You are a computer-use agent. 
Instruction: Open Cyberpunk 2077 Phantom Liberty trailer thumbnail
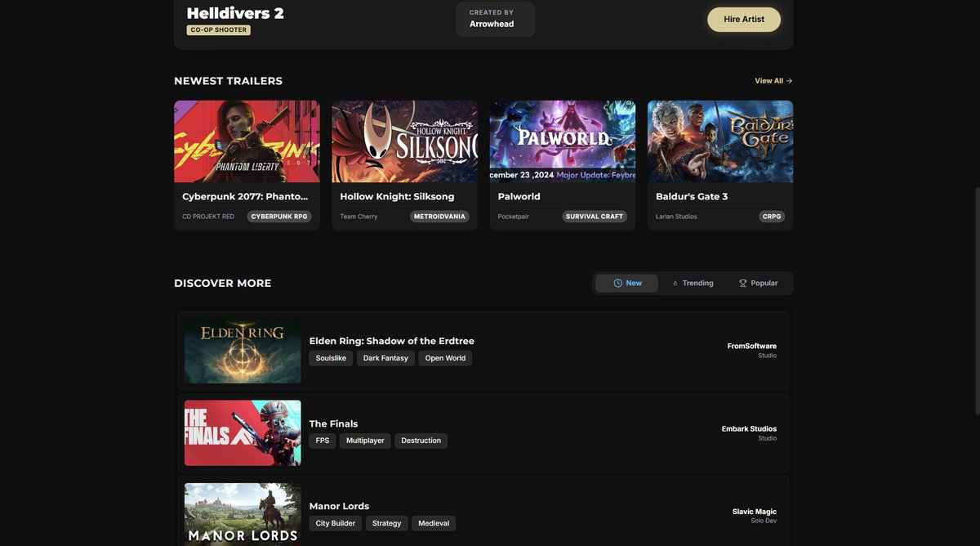(x=247, y=141)
